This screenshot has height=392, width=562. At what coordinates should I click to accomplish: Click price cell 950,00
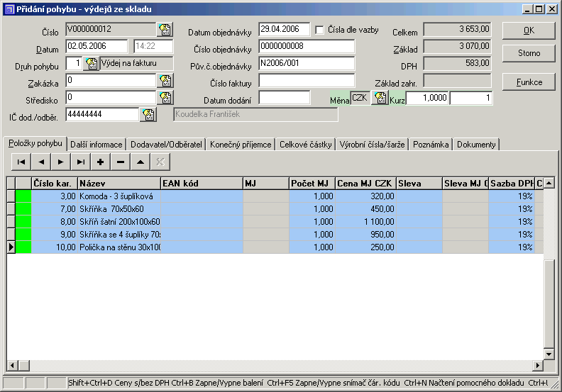(x=365, y=235)
